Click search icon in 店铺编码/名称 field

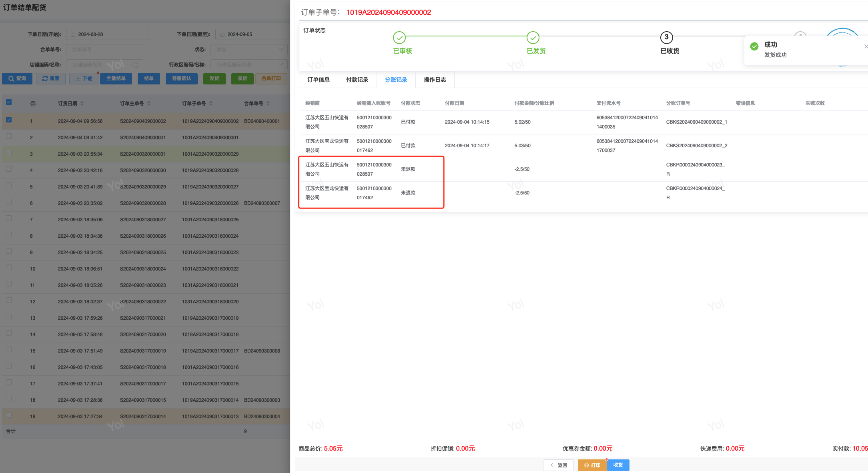(136, 65)
